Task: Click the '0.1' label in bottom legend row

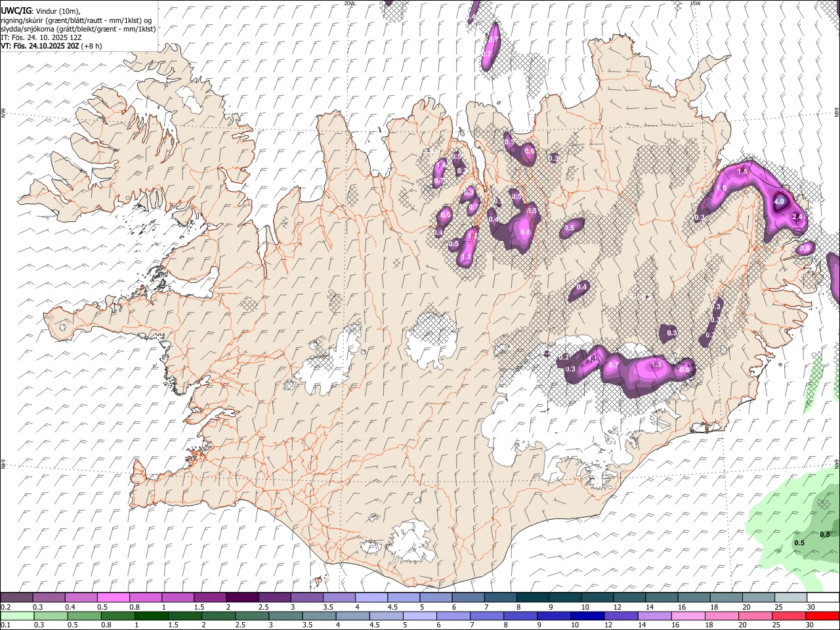Action: pos(5,625)
